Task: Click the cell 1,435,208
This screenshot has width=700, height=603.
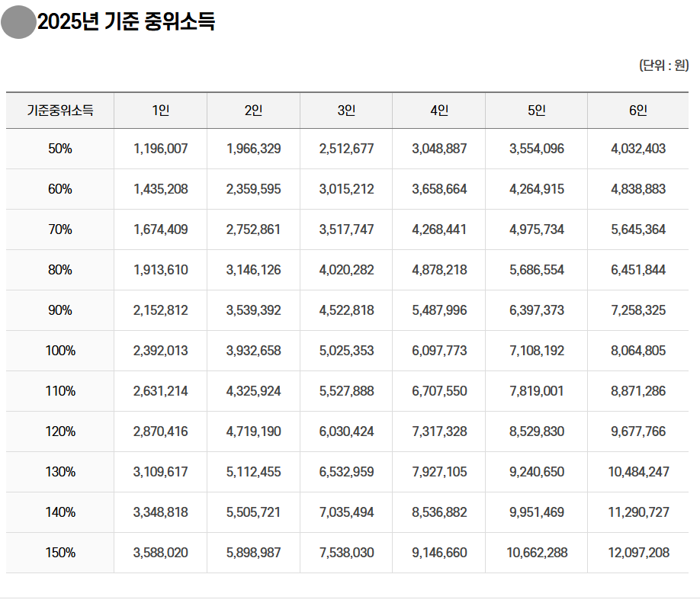Action: [161, 189]
